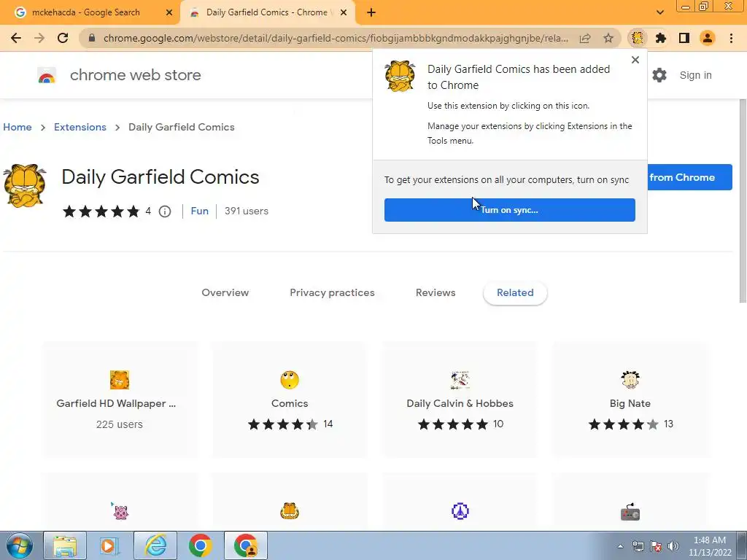
Task: Open Daily Calvin & Hobbes card
Action: click(460, 400)
